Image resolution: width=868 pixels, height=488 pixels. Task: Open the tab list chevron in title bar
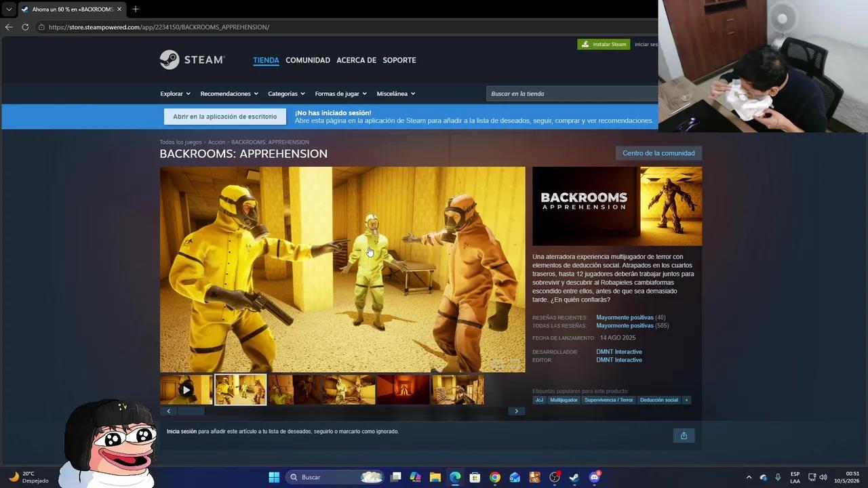coord(9,9)
